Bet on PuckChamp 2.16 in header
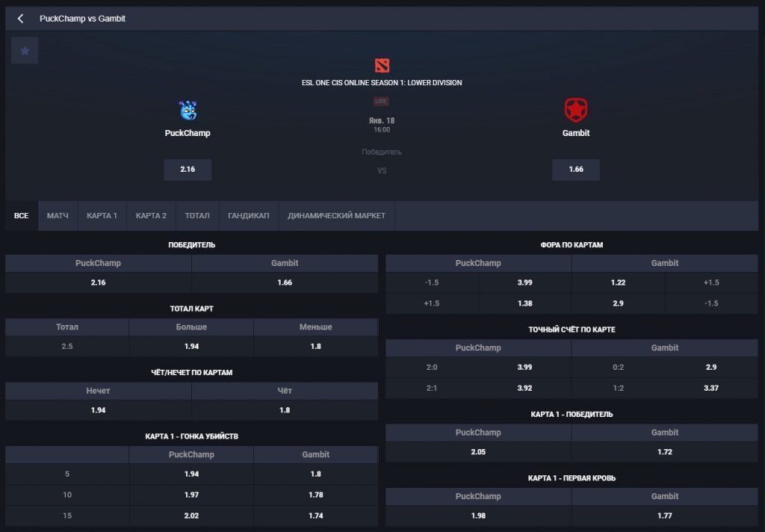 pos(188,170)
